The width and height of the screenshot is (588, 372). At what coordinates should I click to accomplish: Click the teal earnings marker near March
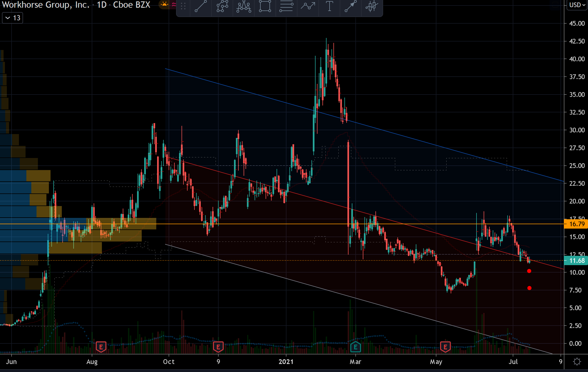click(355, 347)
